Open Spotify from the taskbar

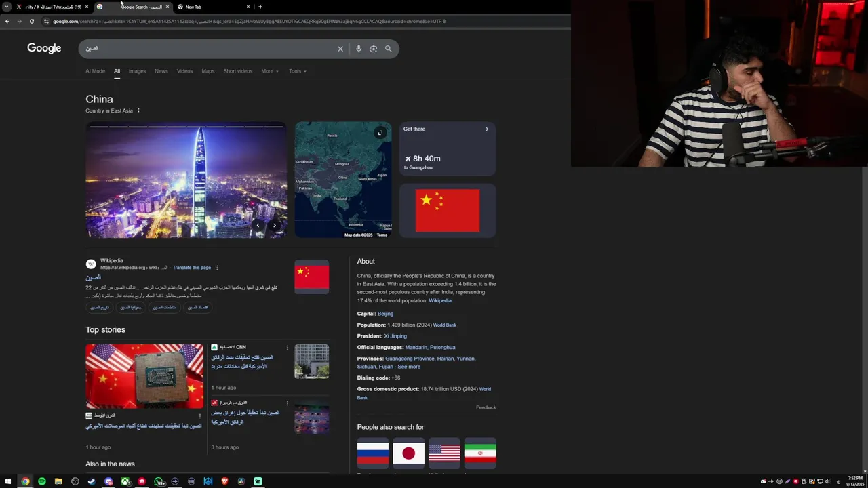(42, 481)
